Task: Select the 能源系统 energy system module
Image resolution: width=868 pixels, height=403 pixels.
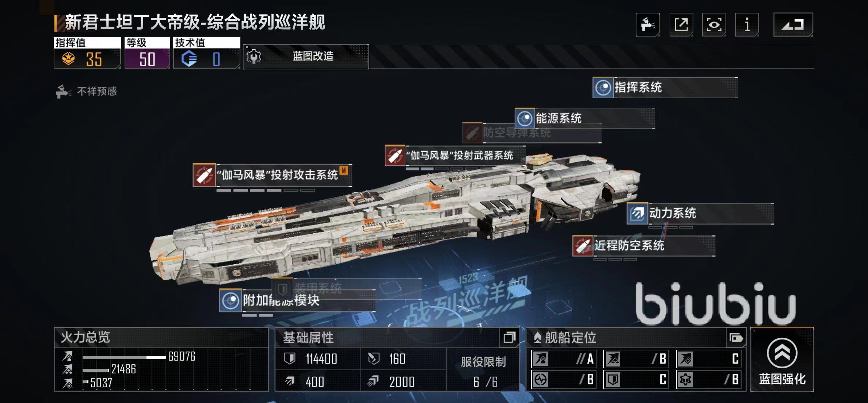Action: [585, 118]
